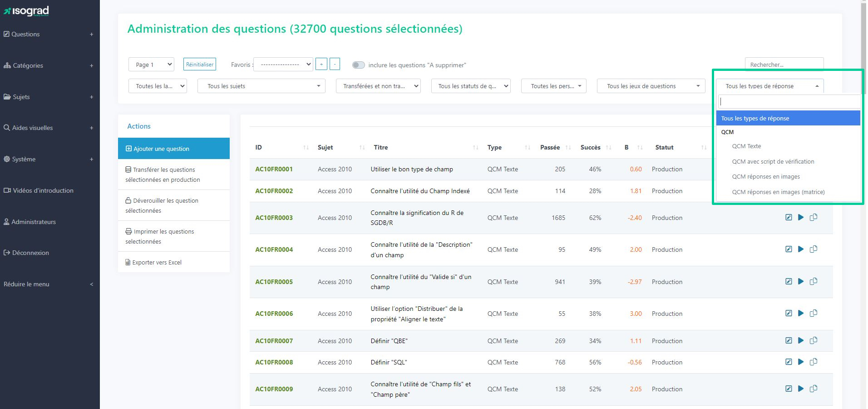Sort table by Type column
Image resolution: width=868 pixels, height=409 pixels.
point(508,147)
